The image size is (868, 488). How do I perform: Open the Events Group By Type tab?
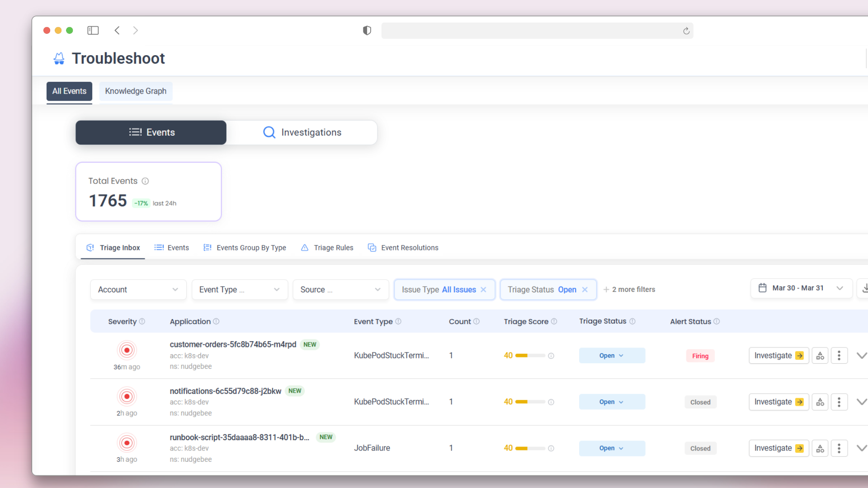pyautogui.click(x=245, y=248)
